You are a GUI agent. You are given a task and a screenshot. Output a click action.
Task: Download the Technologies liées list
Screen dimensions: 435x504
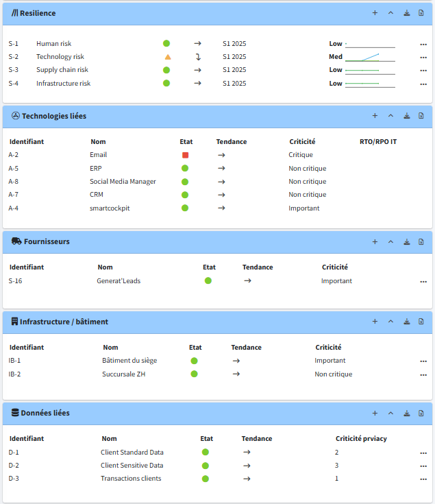tap(406, 116)
